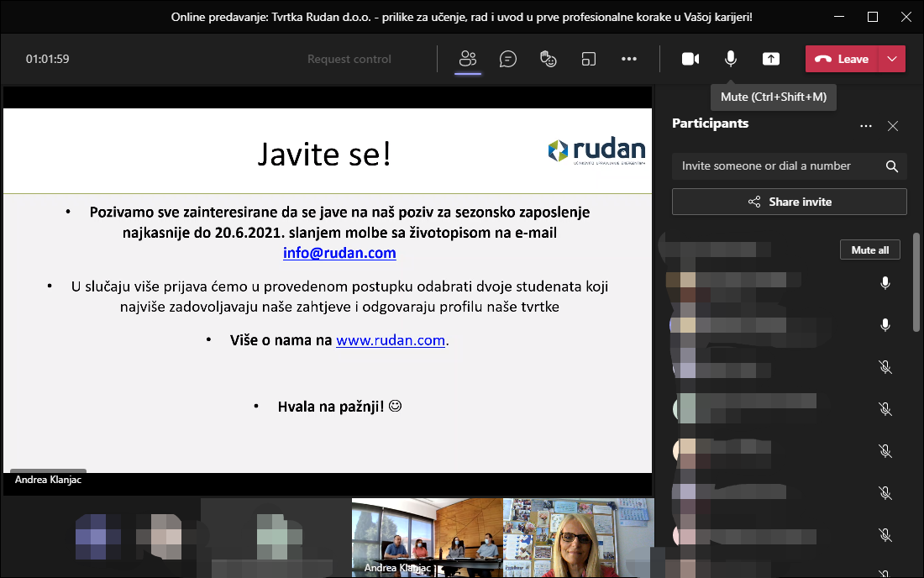Close the Participants panel
924x578 pixels.
[893, 126]
